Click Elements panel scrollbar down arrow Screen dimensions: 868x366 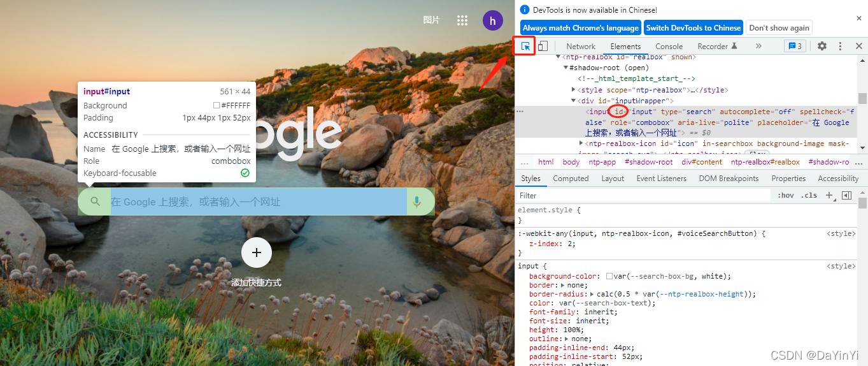(x=862, y=149)
